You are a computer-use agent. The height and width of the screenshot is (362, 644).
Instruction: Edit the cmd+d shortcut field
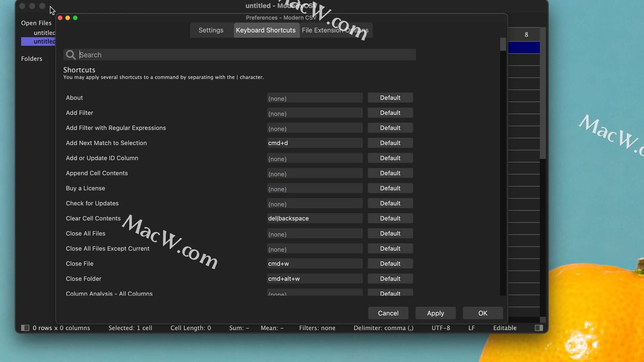[x=315, y=143]
